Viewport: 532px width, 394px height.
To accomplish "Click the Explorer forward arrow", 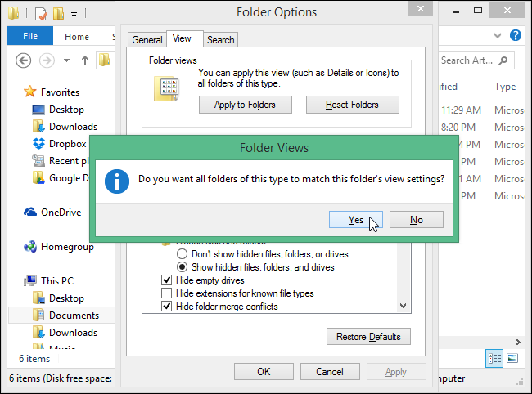I will (x=47, y=61).
